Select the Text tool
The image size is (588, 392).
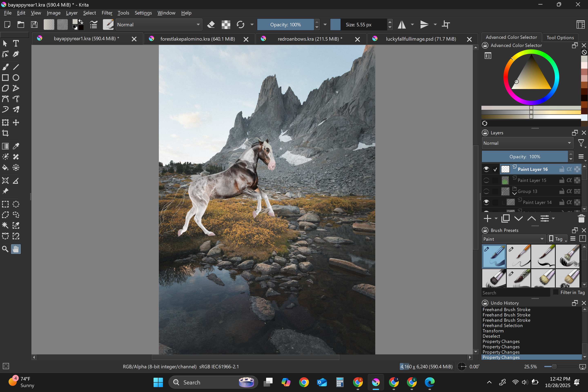(x=16, y=43)
